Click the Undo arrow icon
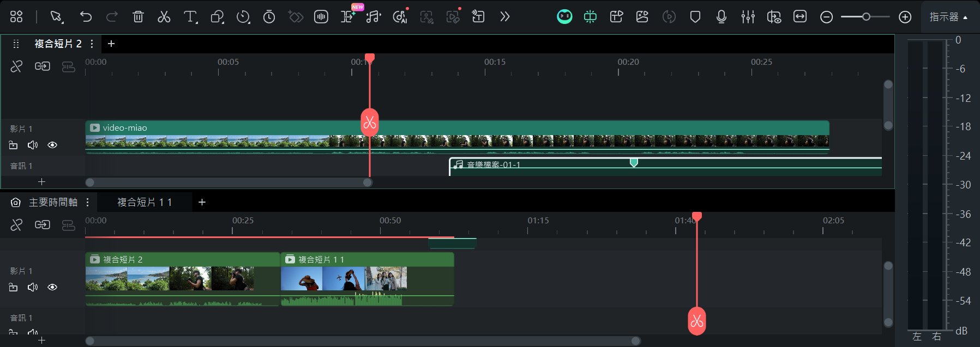The height and width of the screenshot is (347, 980). click(86, 17)
